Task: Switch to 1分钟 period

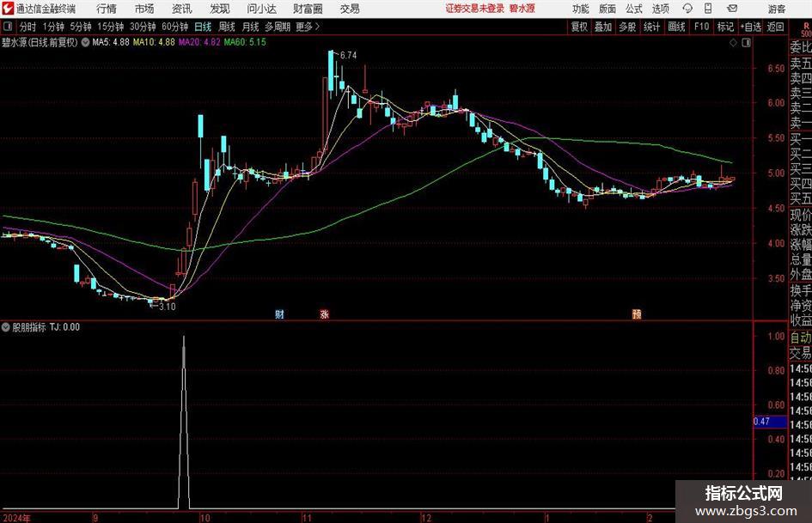Action: (53, 27)
